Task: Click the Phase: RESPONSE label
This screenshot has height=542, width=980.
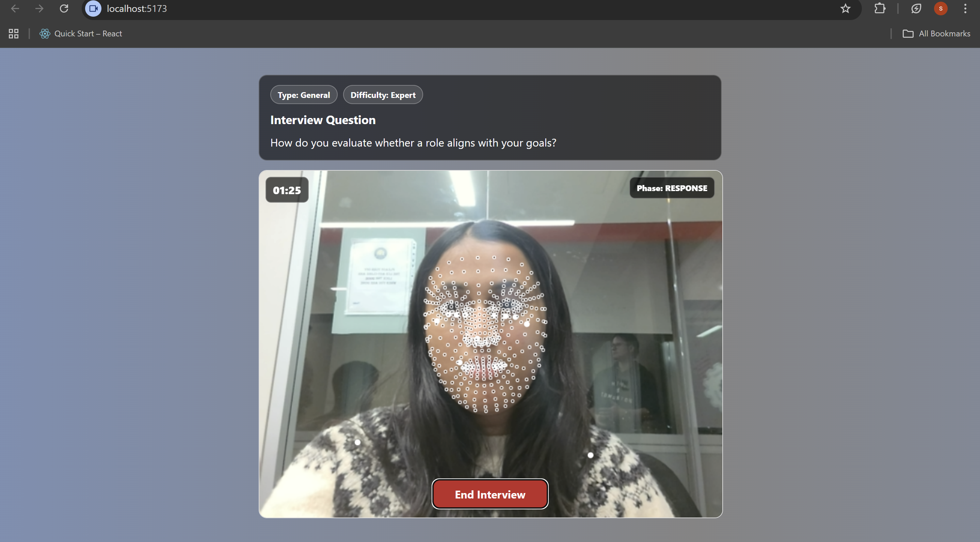Action: coord(672,188)
